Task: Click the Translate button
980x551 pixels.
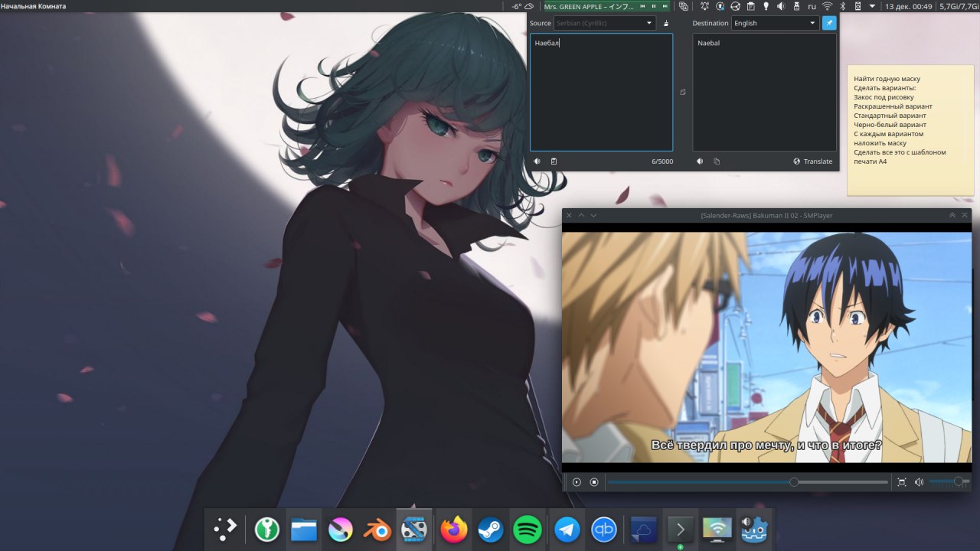Action: (x=813, y=161)
